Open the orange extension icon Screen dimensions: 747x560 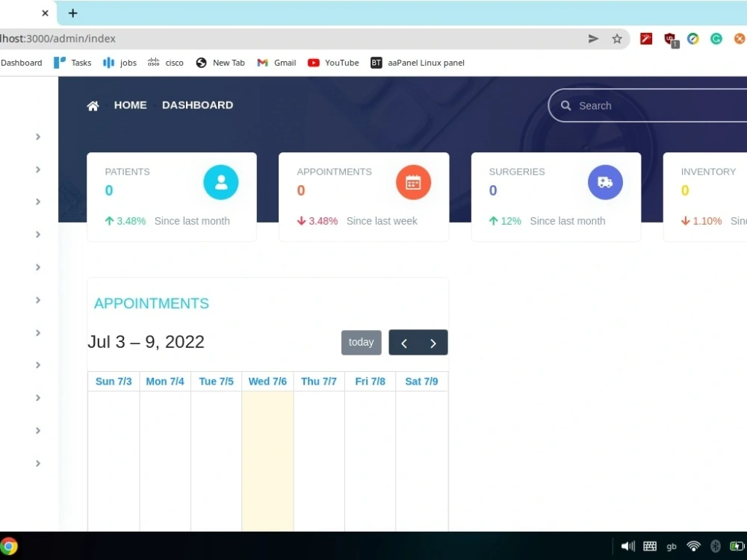click(x=740, y=39)
